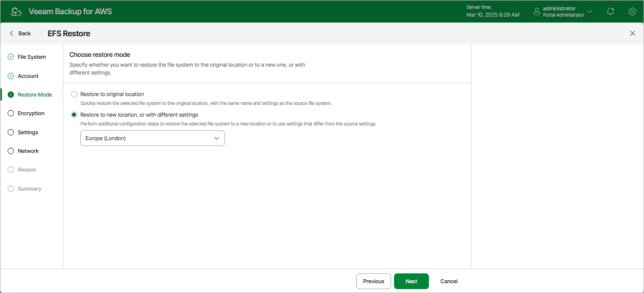Viewport: 644px width, 293px height.
Task: Select the completed File System step checkmark
Action: tap(10, 57)
